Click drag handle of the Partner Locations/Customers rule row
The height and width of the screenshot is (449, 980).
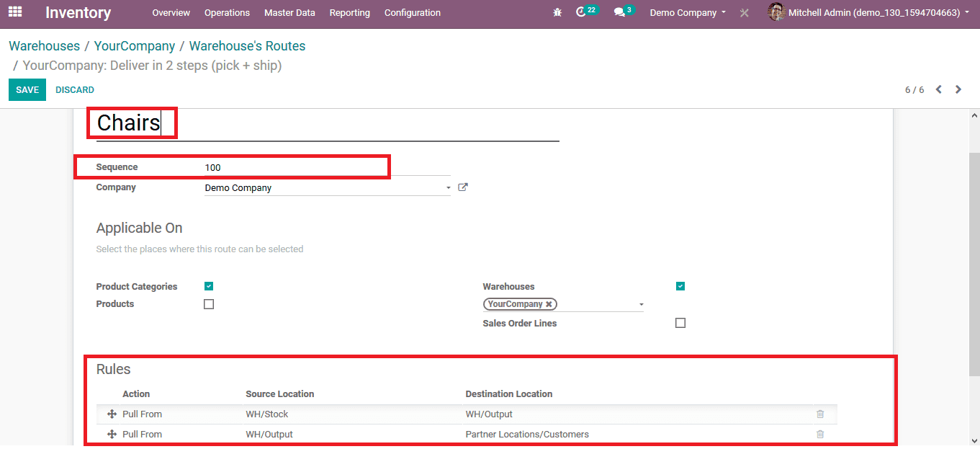pyautogui.click(x=112, y=435)
